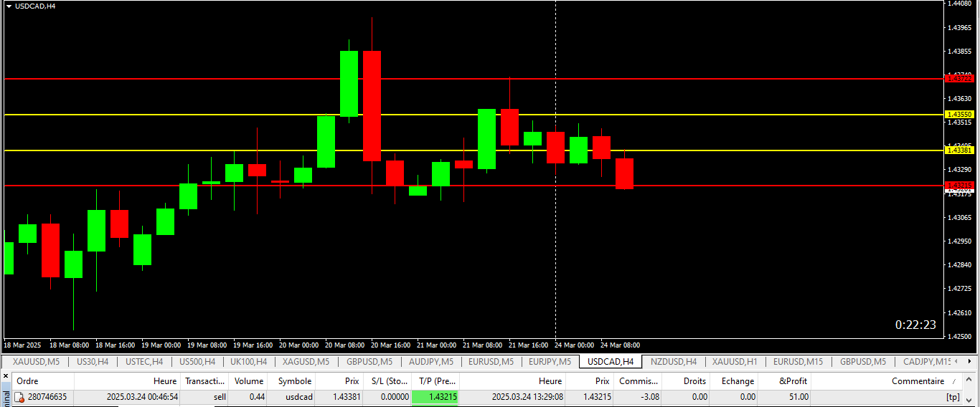
Task: Sort by the &Profit column header
Action: [x=785, y=381]
